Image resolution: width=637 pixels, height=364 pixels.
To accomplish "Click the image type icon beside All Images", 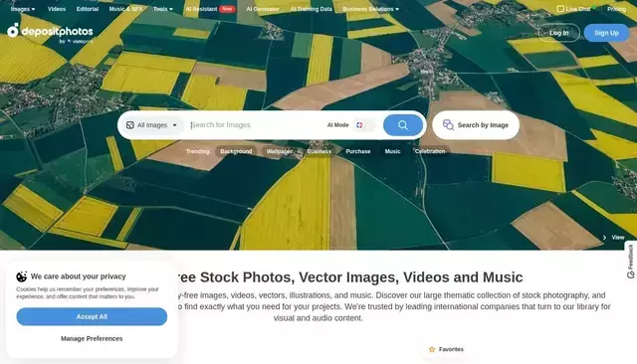I will click(130, 125).
